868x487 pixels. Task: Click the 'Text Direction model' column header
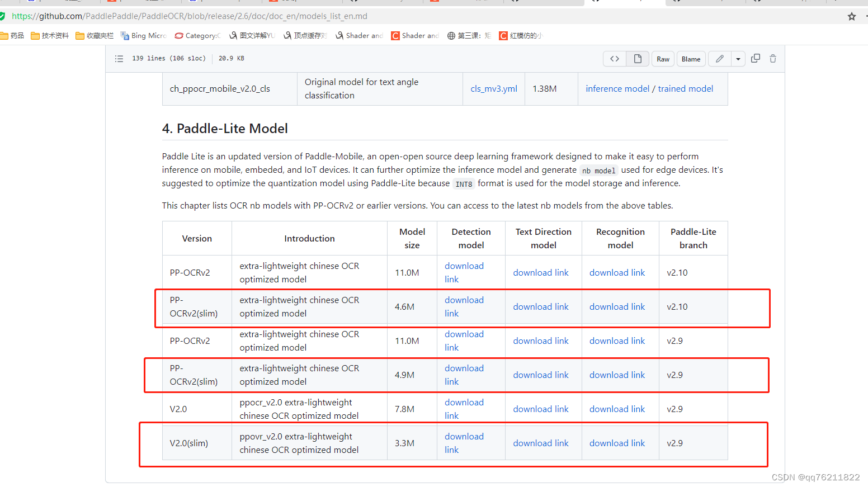coord(544,239)
